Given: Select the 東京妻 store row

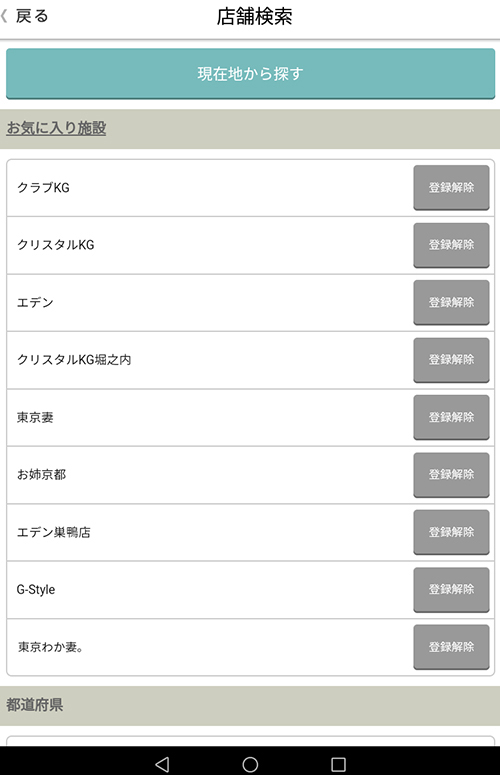Looking at the screenshot, I should click(x=210, y=417).
